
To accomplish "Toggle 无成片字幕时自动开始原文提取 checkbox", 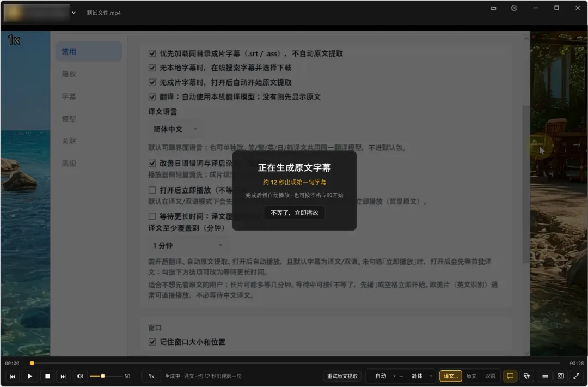I will [x=152, y=83].
